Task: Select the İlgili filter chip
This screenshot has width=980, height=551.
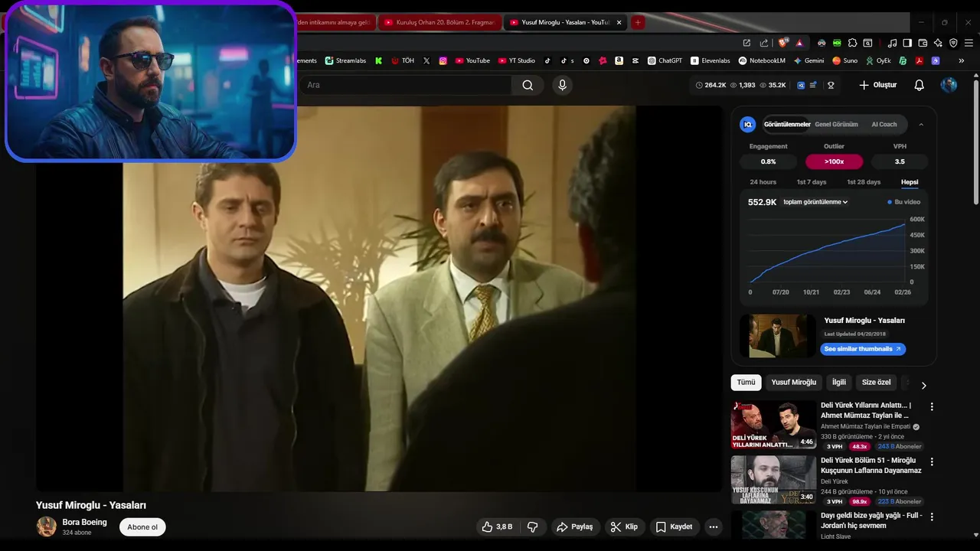Action: (839, 382)
